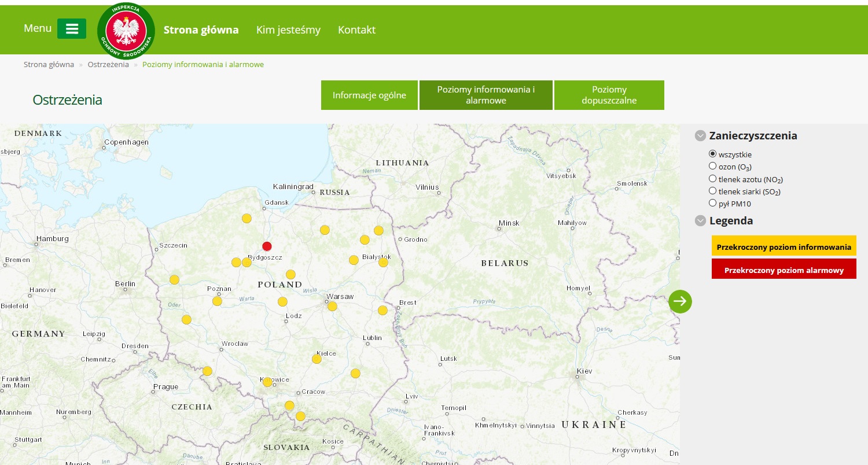868x465 pixels.
Task: Collapse the Legenda section
Action: coord(701,221)
